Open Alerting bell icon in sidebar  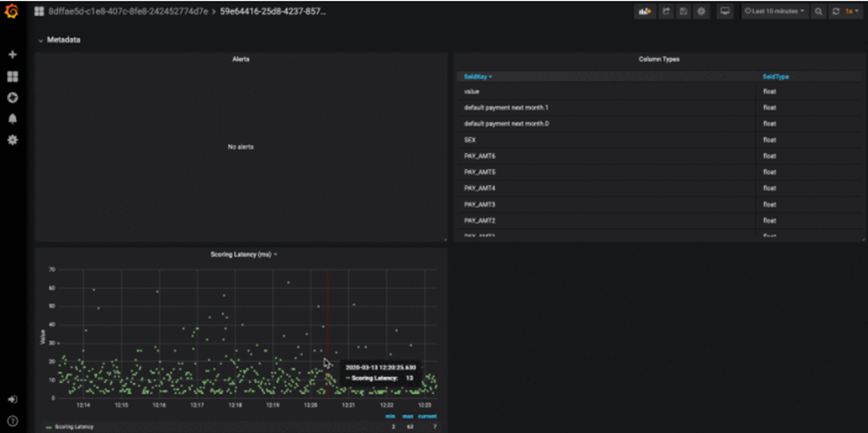(x=12, y=118)
